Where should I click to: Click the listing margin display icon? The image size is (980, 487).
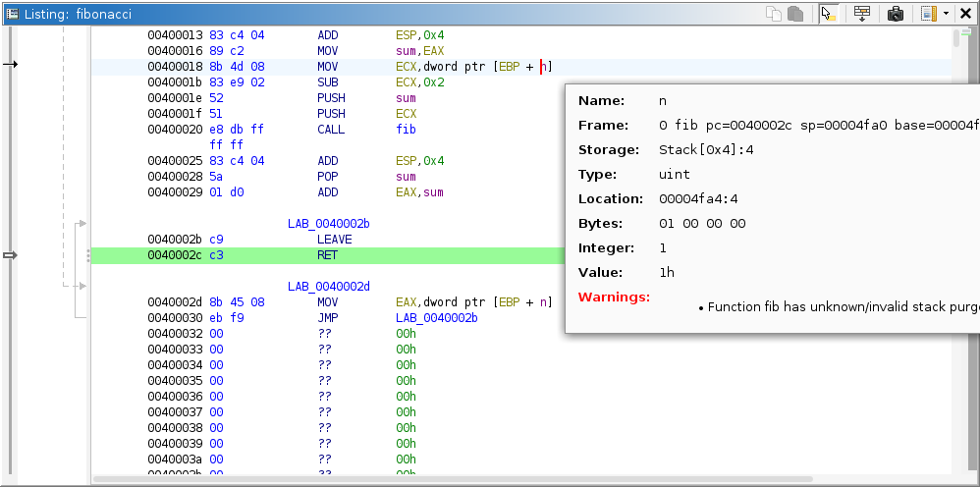(x=928, y=14)
